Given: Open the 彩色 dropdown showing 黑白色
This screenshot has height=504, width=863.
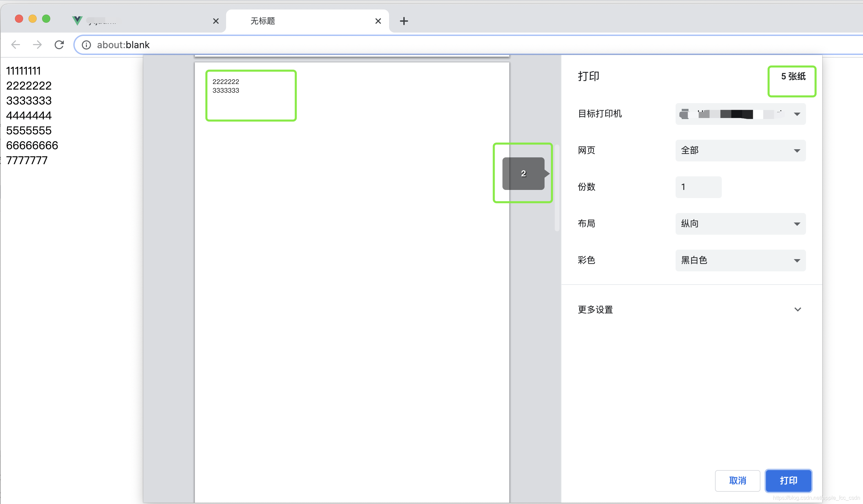Looking at the screenshot, I should [740, 260].
